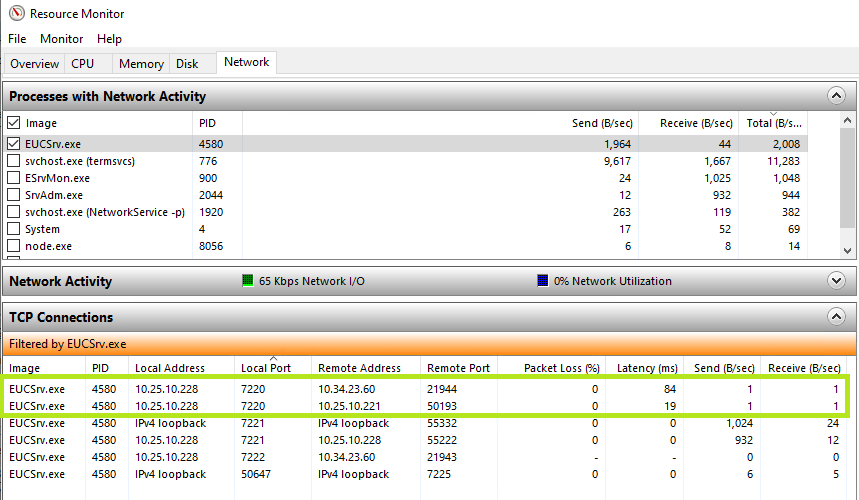Enable the ESrvMon.exe process filter checkbox
This screenshot has height=500, width=859.
[x=14, y=178]
